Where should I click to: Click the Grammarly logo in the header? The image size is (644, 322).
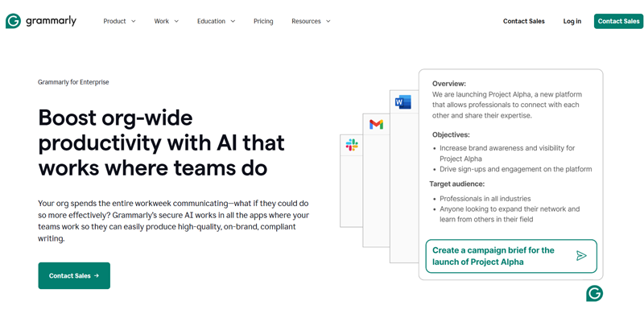coord(41,21)
